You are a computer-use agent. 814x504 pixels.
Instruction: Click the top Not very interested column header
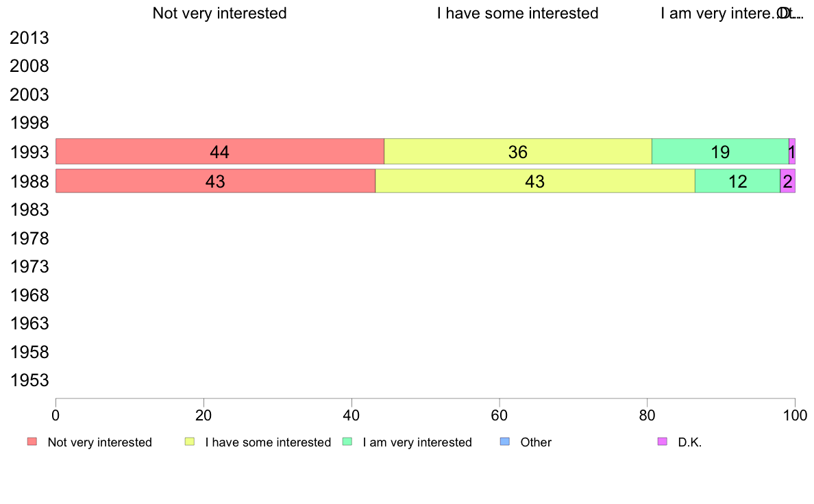[219, 13]
